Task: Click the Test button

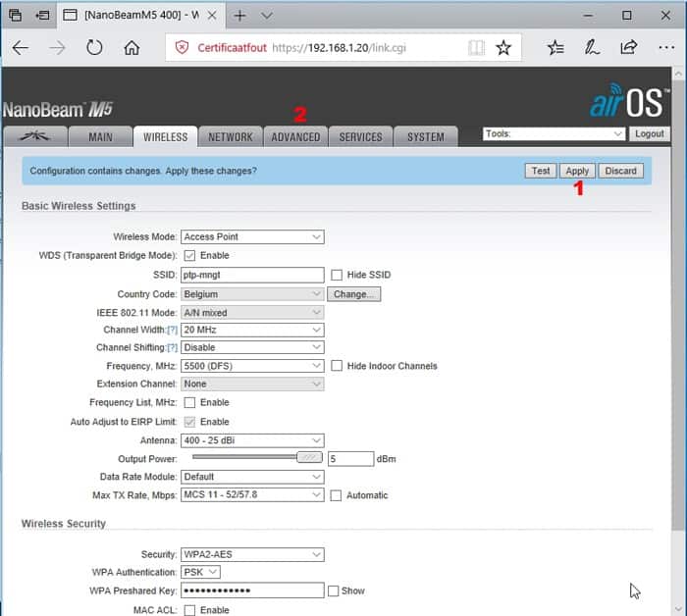Action: 541,171
